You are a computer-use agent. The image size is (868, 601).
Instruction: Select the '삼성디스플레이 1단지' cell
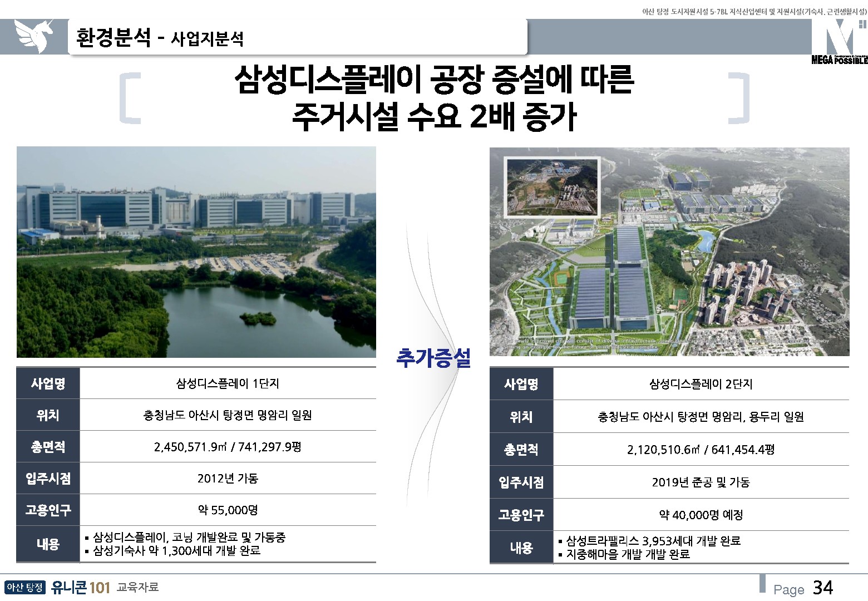(228, 383)
